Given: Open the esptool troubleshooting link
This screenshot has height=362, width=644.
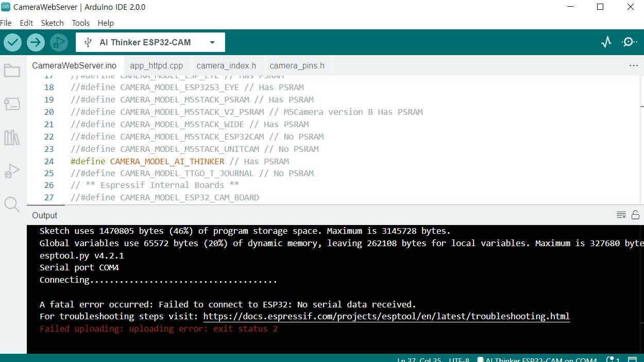Looking at the screenshot, I should tap(386, 317).
